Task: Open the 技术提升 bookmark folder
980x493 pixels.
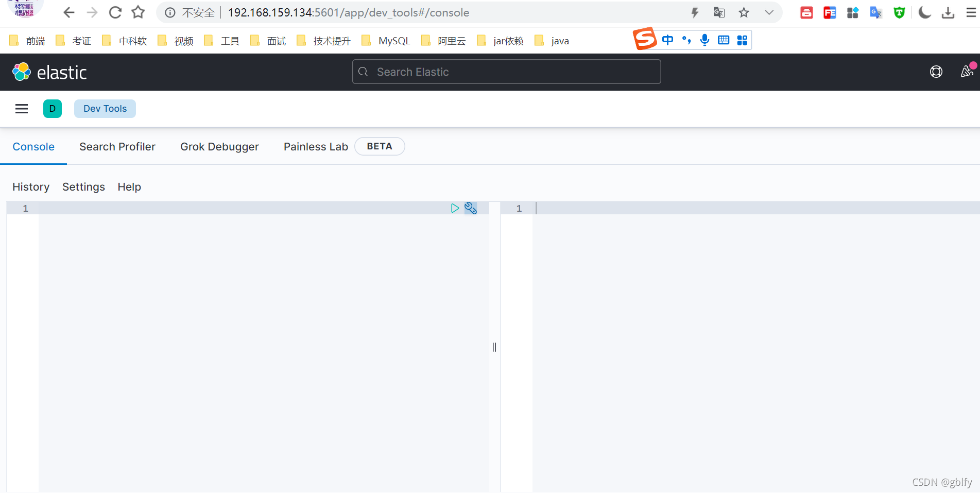Action: [x=324, y=41]
